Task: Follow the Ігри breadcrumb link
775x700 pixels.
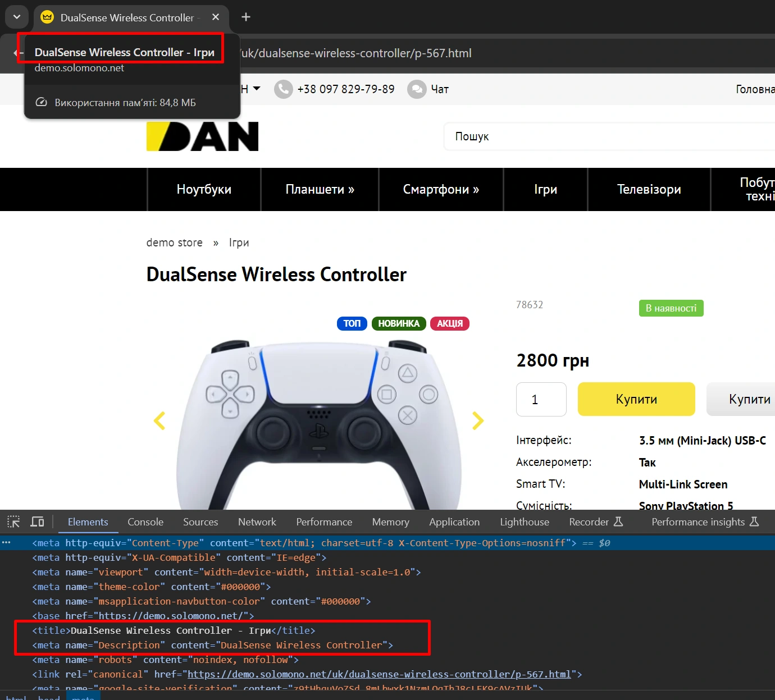Action: tap(239, 243)
